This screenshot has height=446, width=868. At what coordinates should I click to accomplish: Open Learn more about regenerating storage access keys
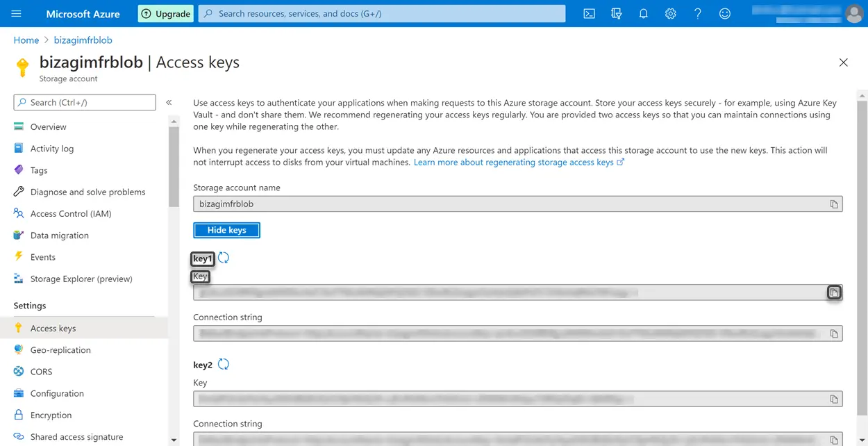[x=519, y=162]
